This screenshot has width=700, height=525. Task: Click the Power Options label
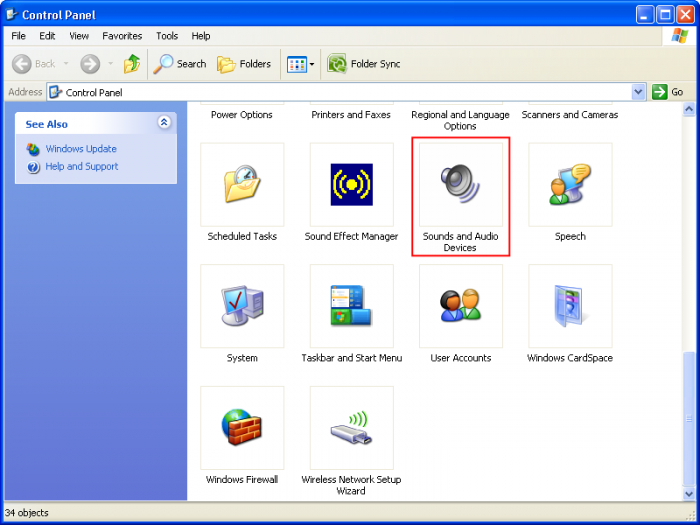coord(242,115)
